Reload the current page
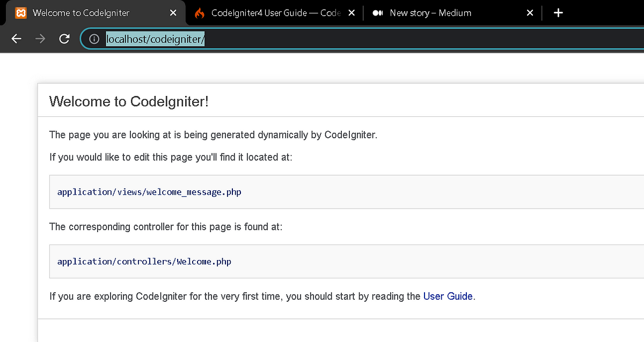 [x=64, y=39]
